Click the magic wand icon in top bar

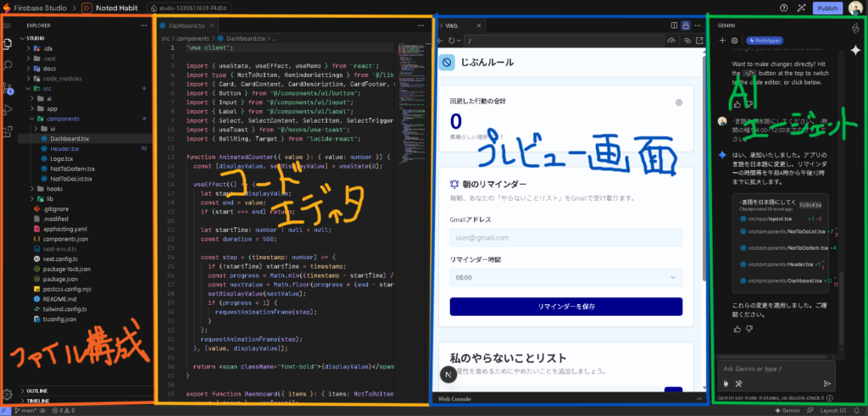[x=800, y=8]
